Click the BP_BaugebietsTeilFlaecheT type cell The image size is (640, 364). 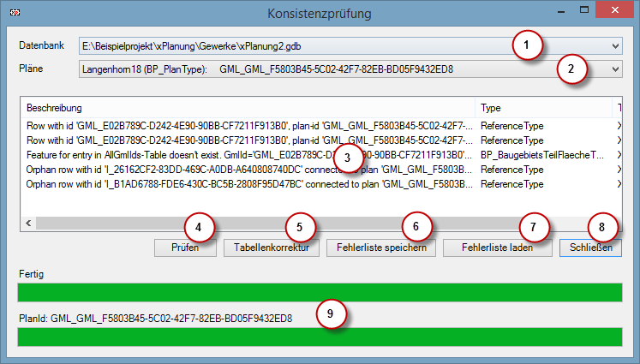coord(543,155)
